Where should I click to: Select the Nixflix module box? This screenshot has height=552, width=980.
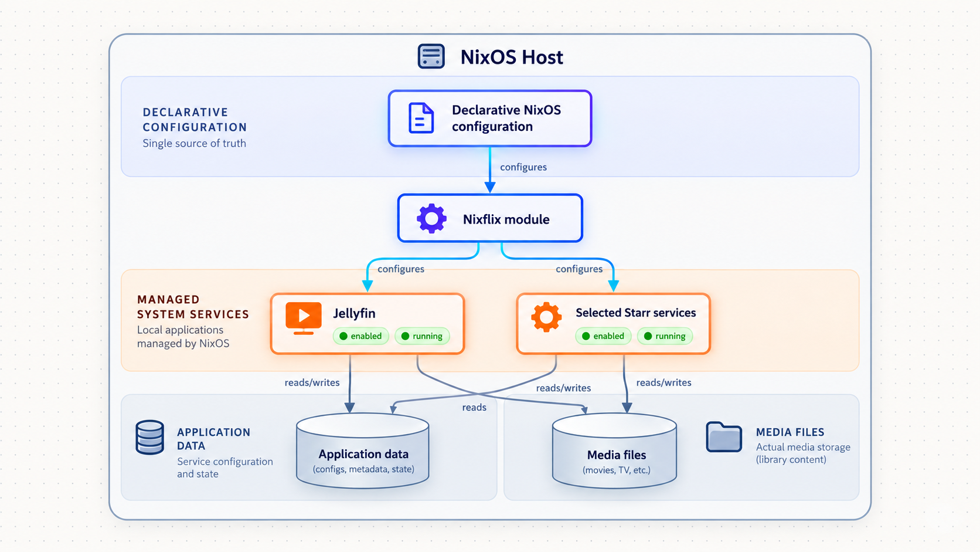click(490, 218)
